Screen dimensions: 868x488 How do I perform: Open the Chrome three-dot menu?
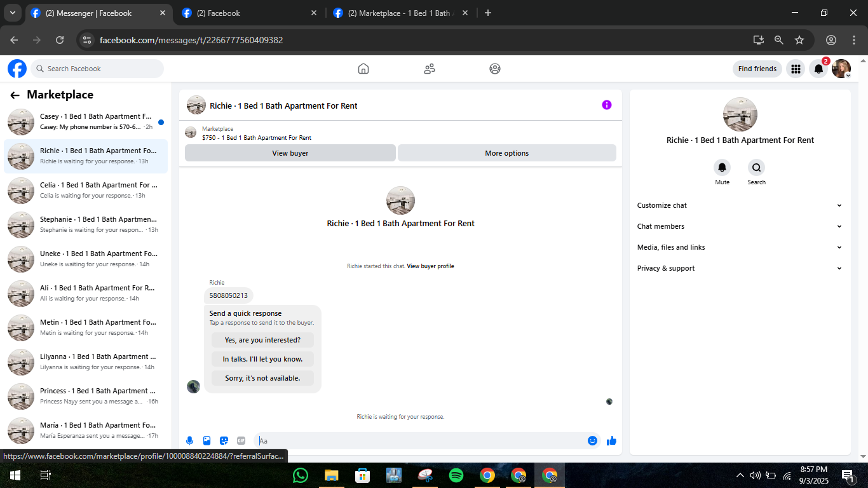click(853, 40)
